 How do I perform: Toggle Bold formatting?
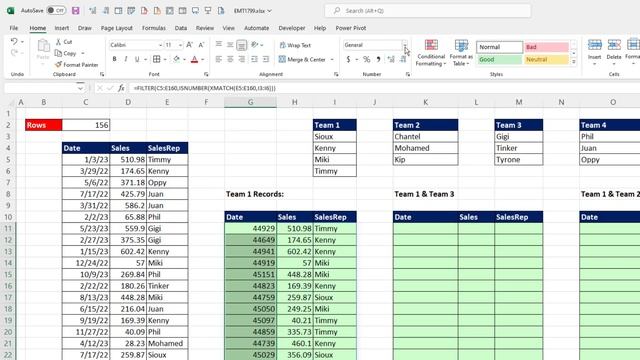coord(114,59)
